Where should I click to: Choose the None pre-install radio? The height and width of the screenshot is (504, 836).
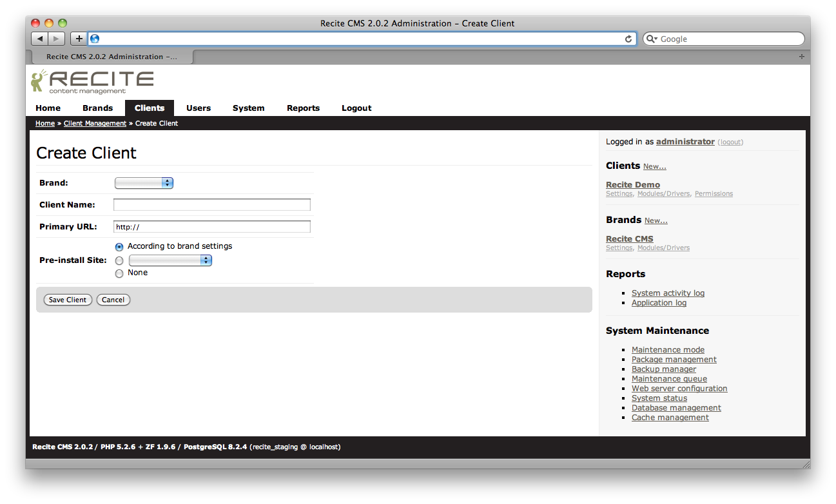pyautogui.click(x=119, y=273)
